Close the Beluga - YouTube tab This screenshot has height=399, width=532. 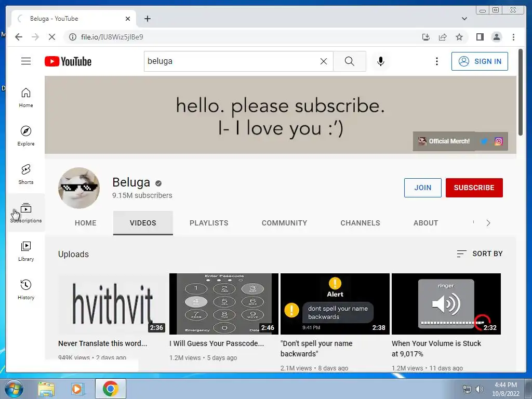pyautogui.click(x=128, y=19)
